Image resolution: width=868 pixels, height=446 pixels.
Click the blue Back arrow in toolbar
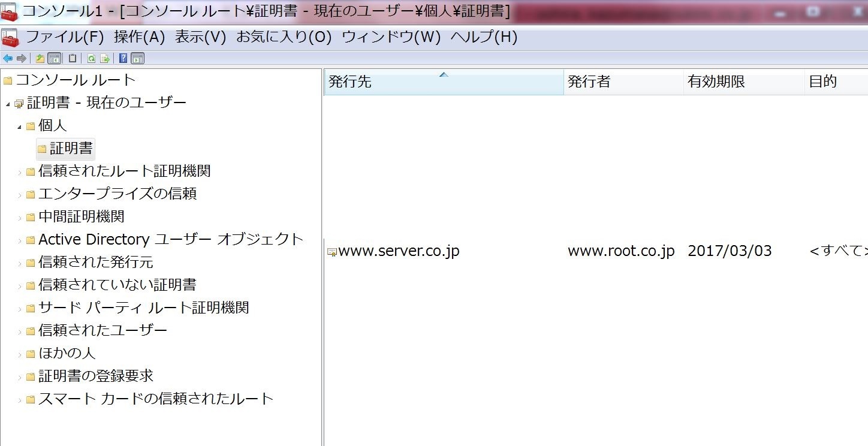[x=8, y=58]
